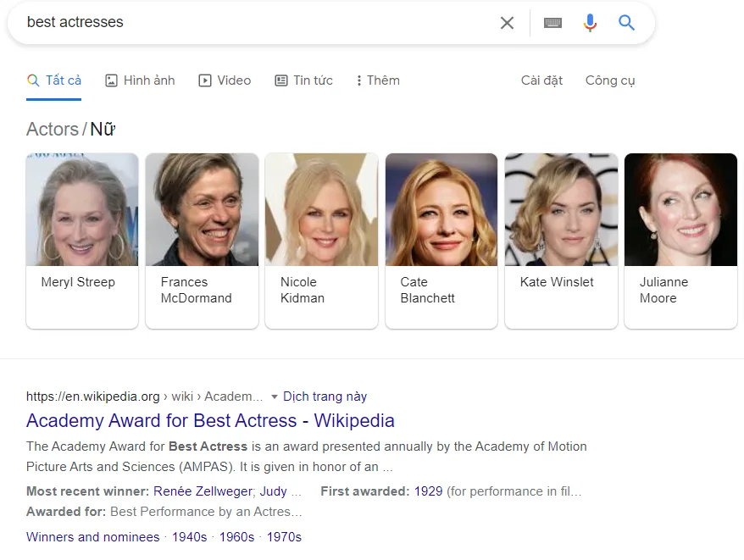Clear the search box with the X icon

(507, 23)
